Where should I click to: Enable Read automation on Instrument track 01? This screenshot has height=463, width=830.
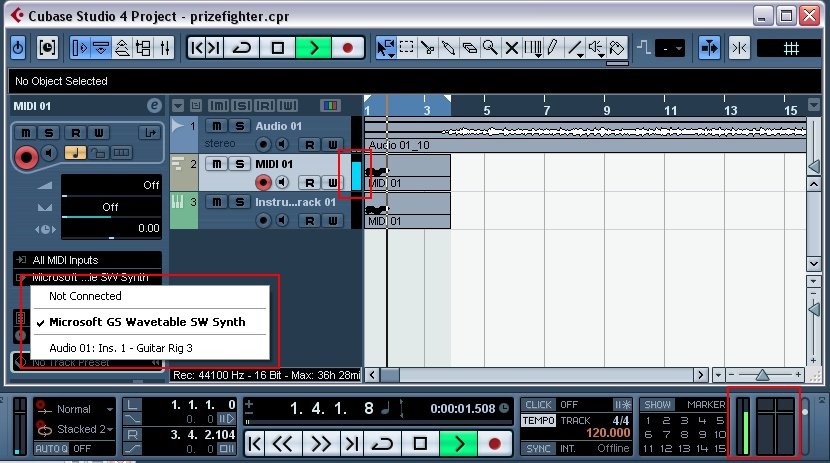310,221
